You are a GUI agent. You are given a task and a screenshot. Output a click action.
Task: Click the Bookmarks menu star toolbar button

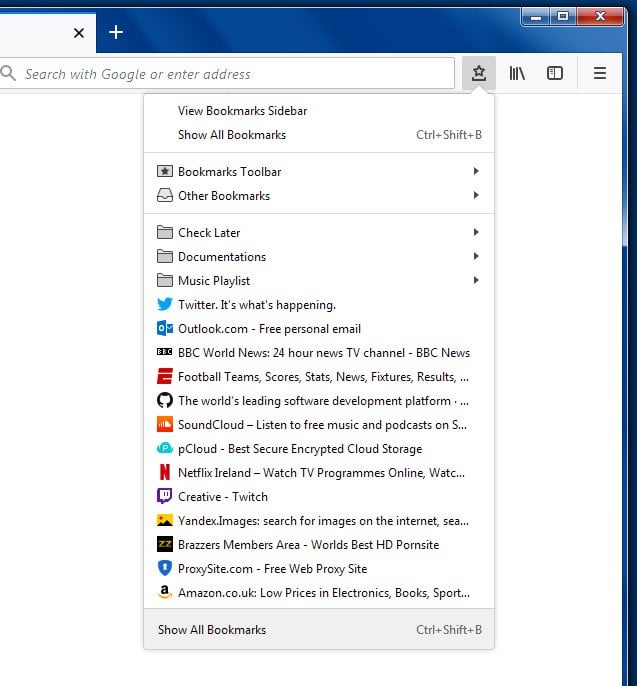coord(479,73)
